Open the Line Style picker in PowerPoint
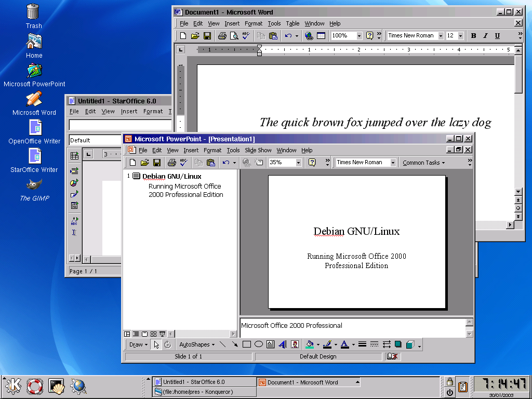This screenshot has height=399, width=532. (x=362, y=344)
